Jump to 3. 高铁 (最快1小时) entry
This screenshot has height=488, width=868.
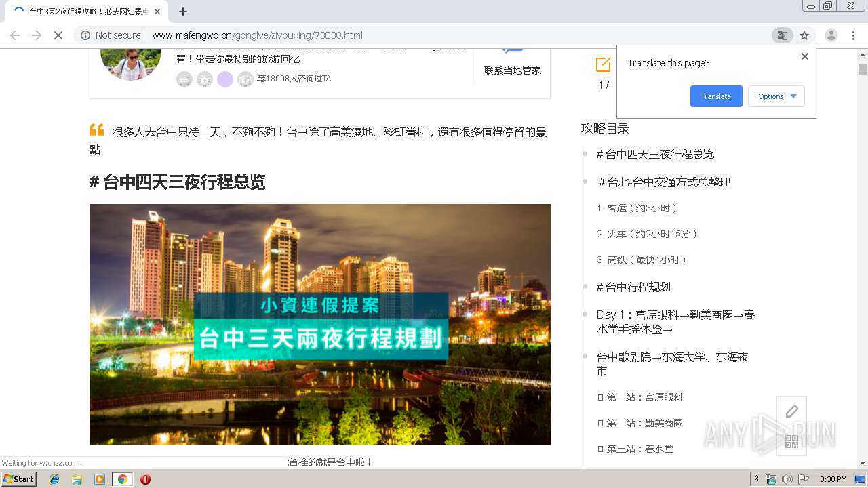(x=642, y=260)
